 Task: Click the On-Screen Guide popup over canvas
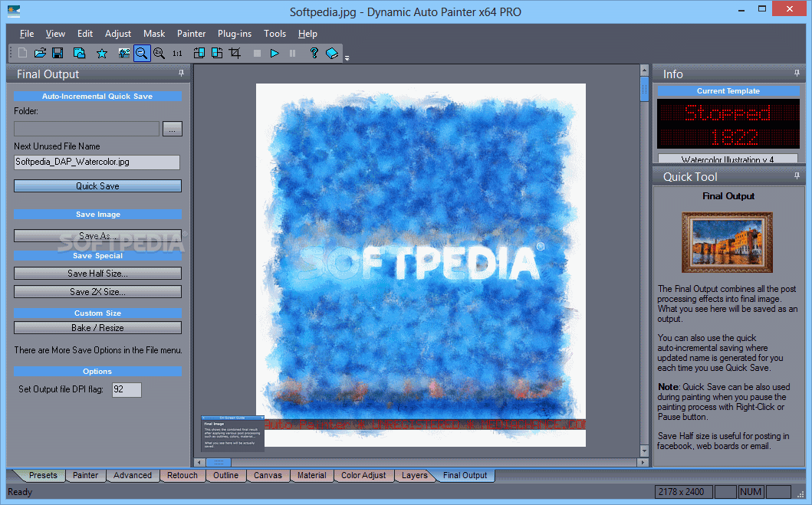click(x=232, y=433)
